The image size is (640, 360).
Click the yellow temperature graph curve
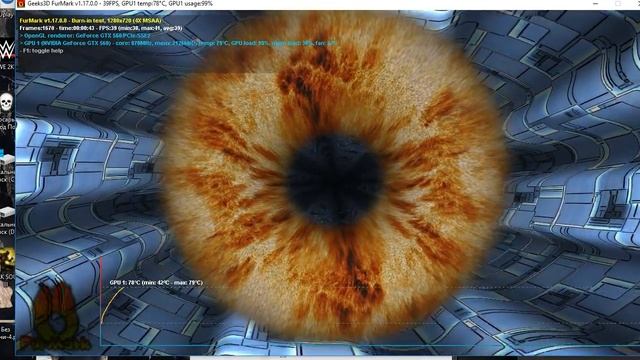[112, 303]
